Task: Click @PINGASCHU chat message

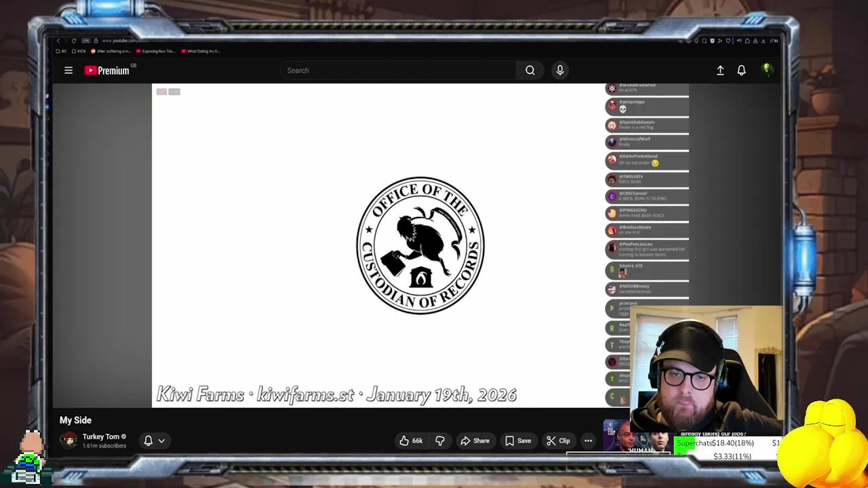Action: point(647,213)
